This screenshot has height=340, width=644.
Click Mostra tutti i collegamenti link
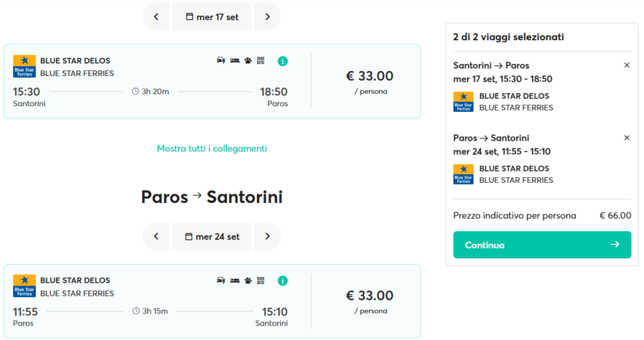click(x=212, y=149)
